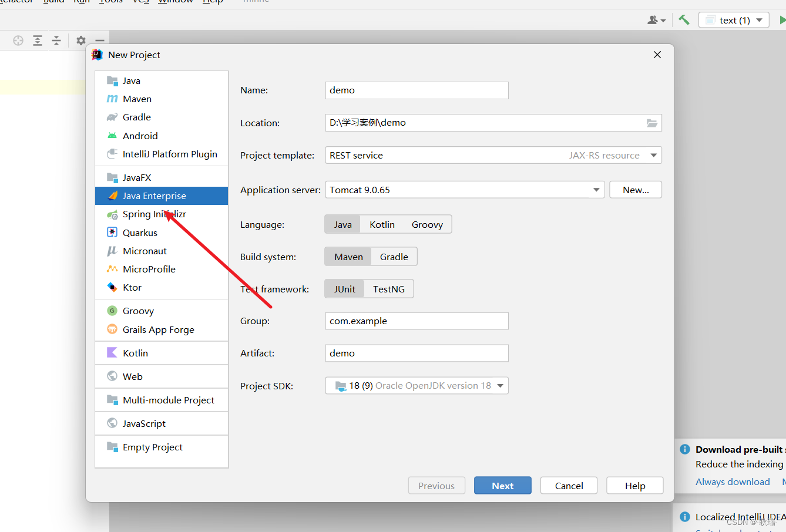786x532 pixels.
Task: Click the Group input field
Action: tap(416, 321)
